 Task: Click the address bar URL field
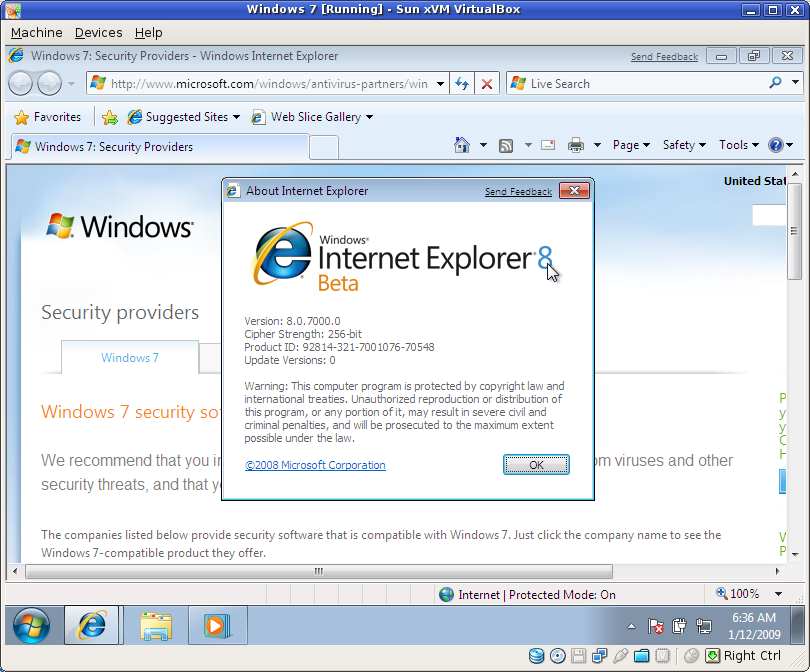(x=270, y=84)
